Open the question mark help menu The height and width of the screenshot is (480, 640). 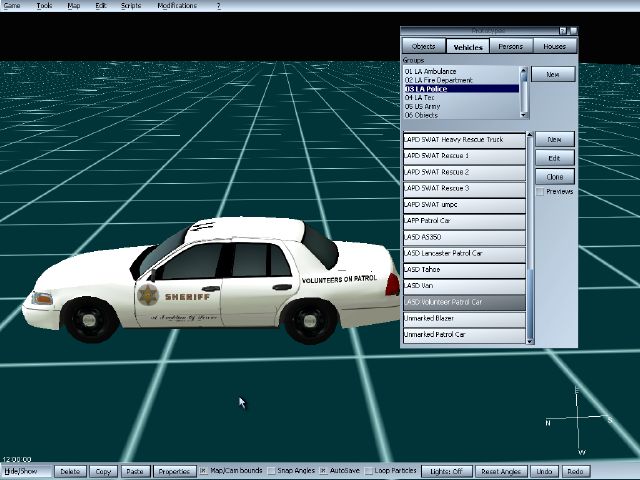point(218,6)
